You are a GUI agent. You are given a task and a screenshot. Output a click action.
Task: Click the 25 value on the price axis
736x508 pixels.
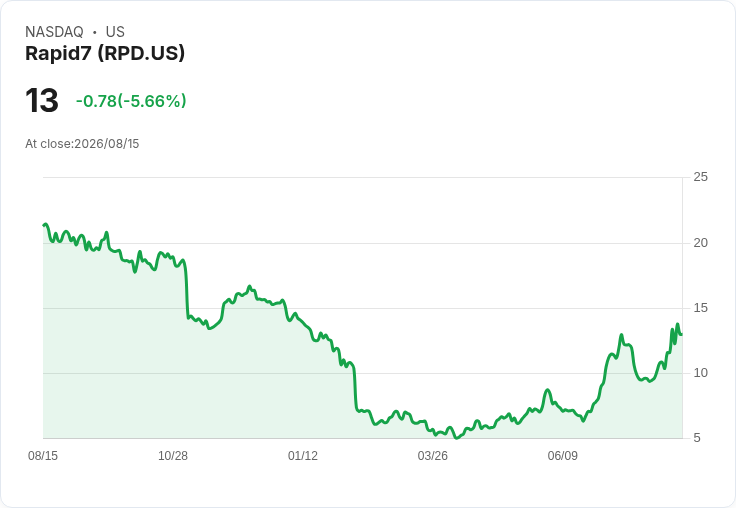coord(700,177)
